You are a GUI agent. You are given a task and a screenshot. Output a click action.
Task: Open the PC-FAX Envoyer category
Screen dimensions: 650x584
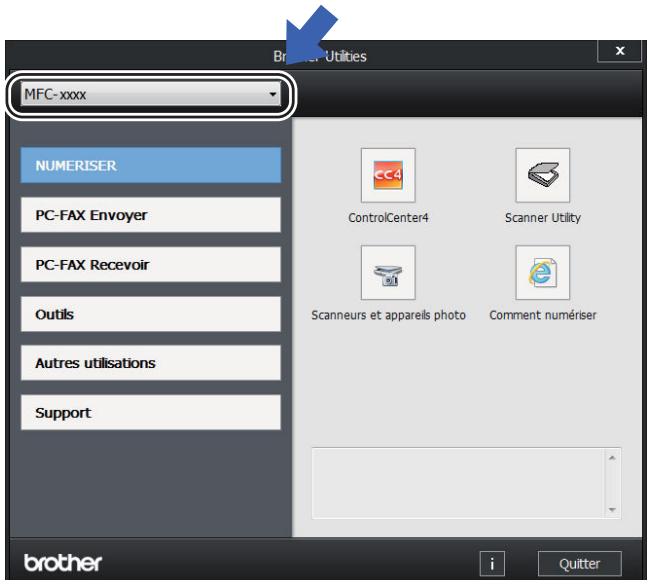tap(151, 215)
